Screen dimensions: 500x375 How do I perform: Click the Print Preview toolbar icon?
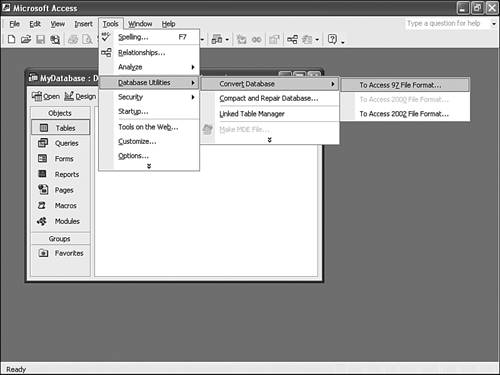pos(87,40)
